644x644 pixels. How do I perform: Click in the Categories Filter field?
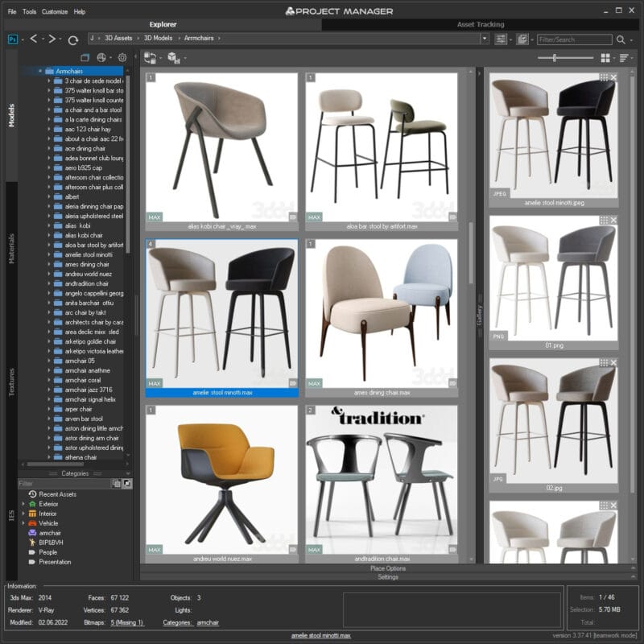[64, 484]
